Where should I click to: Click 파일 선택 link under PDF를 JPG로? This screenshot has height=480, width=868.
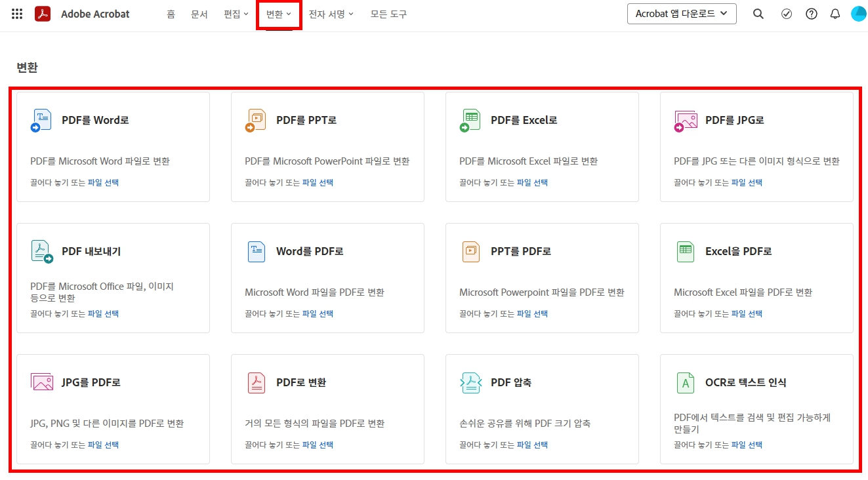[x=747, y=182]
